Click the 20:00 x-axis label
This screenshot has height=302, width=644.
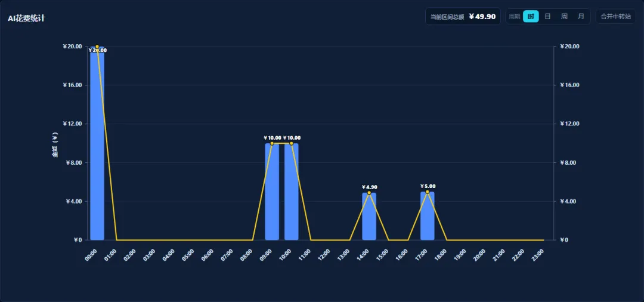tap(479, 255)
